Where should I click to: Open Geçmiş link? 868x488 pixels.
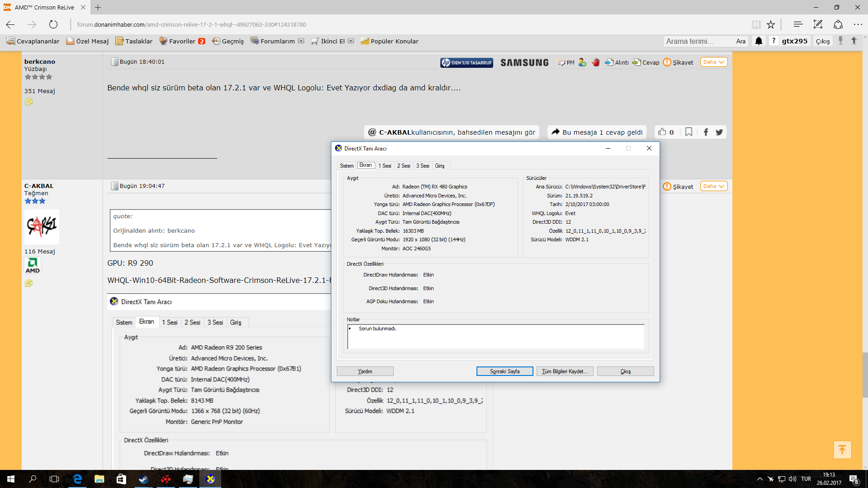pos(228,41)
